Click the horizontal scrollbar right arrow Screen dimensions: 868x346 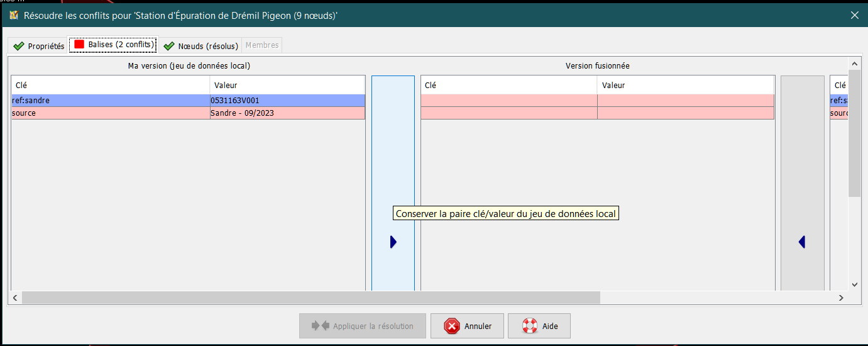click(842, 297)
